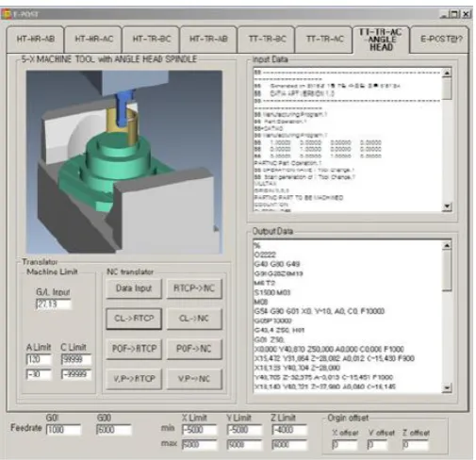Click the Output Data scroll down arrow

[x=447, y=388]
